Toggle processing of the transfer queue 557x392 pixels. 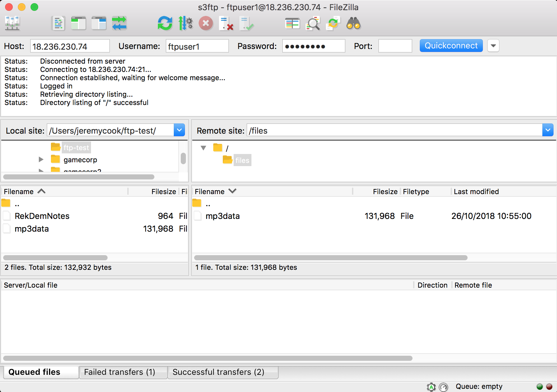(186, 24)
